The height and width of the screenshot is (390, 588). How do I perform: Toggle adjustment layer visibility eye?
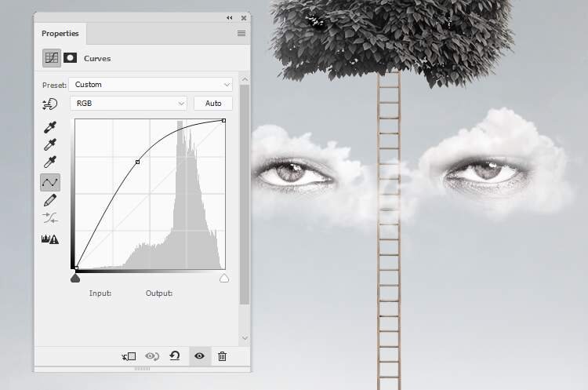tap(199, 355)
